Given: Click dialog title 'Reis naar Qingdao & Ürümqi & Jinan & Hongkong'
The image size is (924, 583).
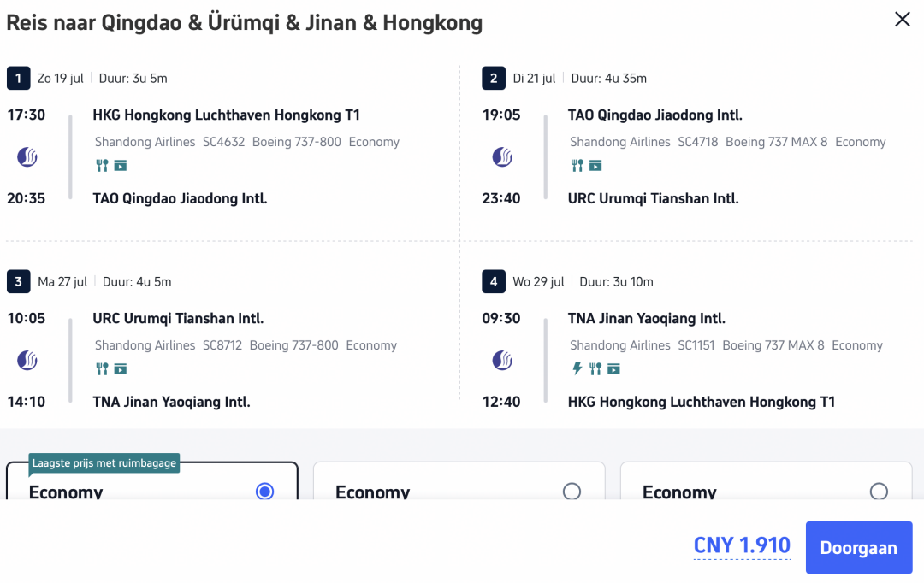Looking at the screenshot, I should [x=245, y=22].
